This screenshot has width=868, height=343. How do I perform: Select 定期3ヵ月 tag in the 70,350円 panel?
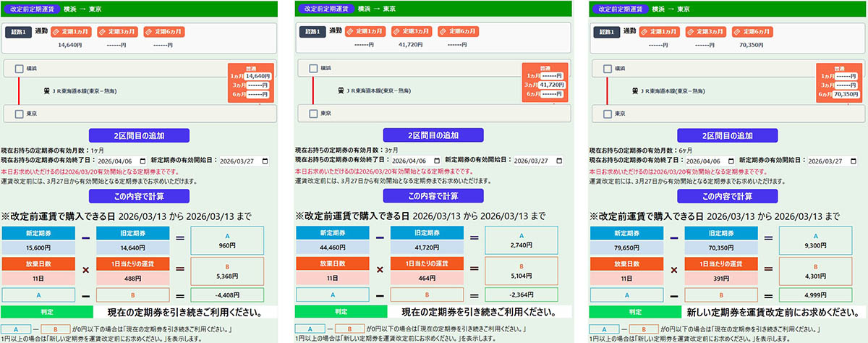tap(707, 32)
